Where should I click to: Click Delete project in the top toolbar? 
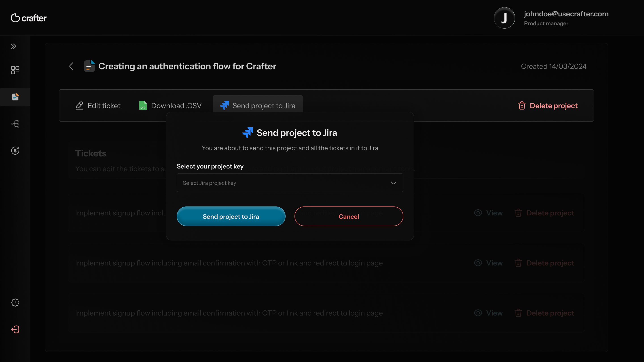tap(548, 106)
